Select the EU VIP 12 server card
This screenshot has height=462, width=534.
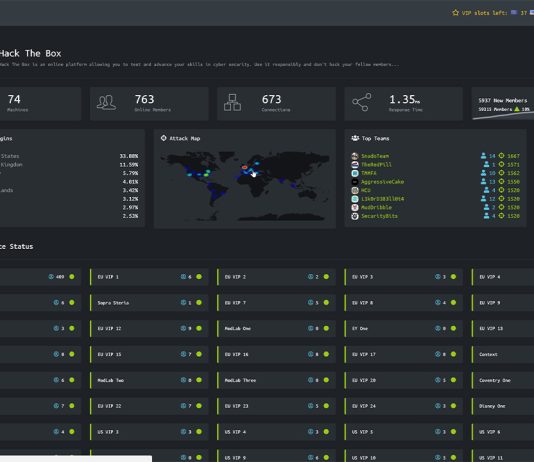click(149, 329)
